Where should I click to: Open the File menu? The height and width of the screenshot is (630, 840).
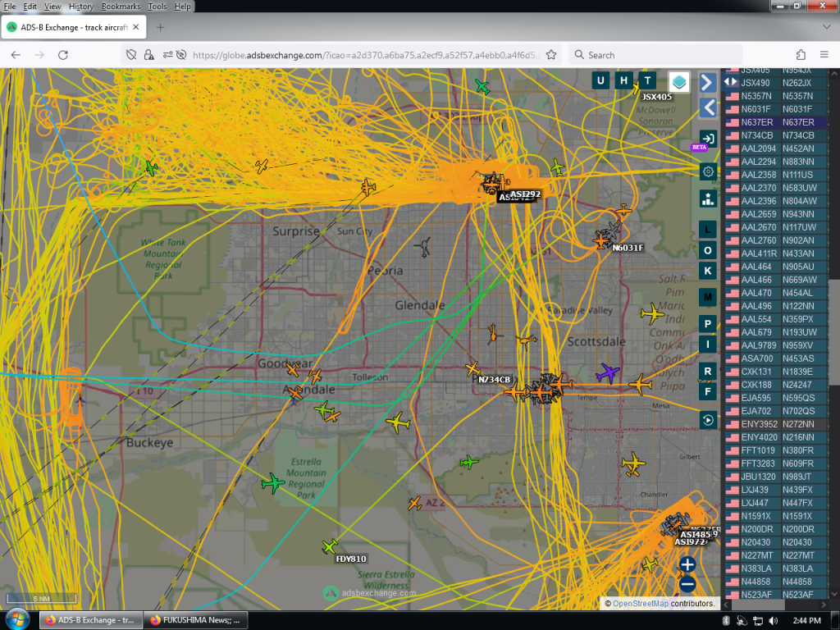pos(10,7)
